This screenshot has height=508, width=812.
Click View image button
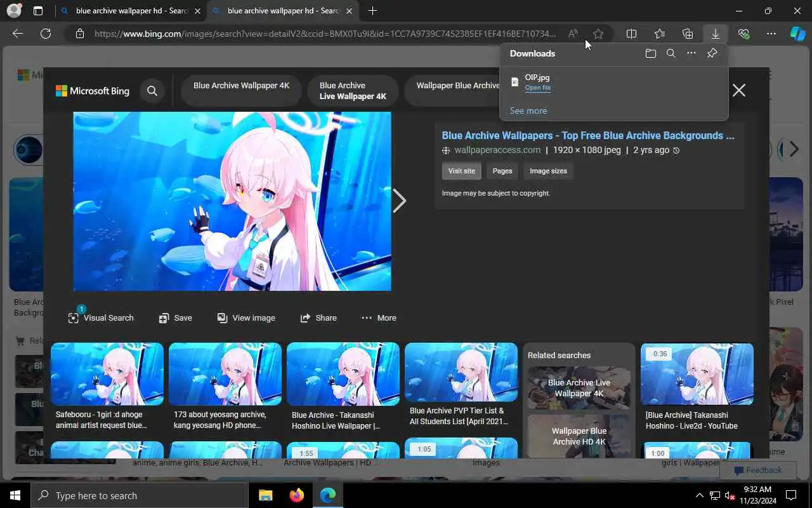click(246, 317)
